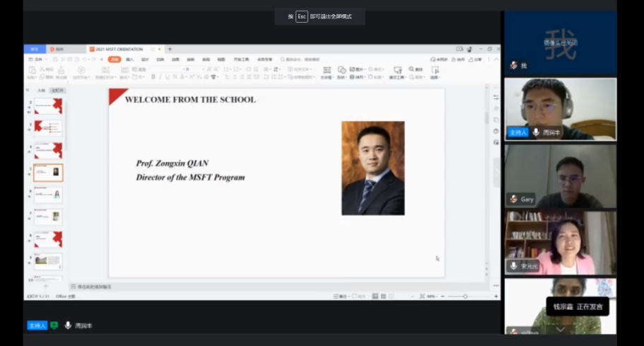
Task: Click the shapes (形状) icon
Action: tap(342, 71)
